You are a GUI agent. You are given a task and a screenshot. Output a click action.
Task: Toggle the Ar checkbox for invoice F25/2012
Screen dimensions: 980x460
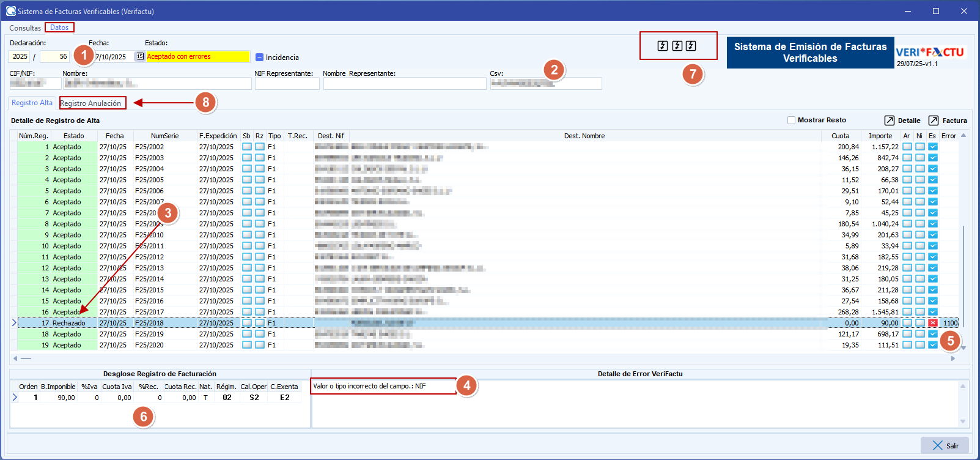[907, 257]
